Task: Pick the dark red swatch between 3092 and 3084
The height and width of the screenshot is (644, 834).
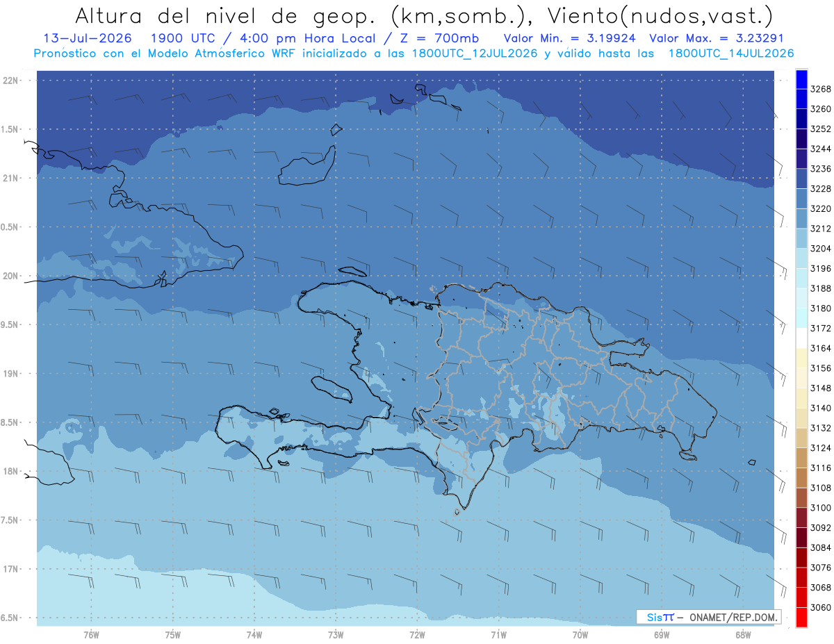Action: [x=801, y=538]
